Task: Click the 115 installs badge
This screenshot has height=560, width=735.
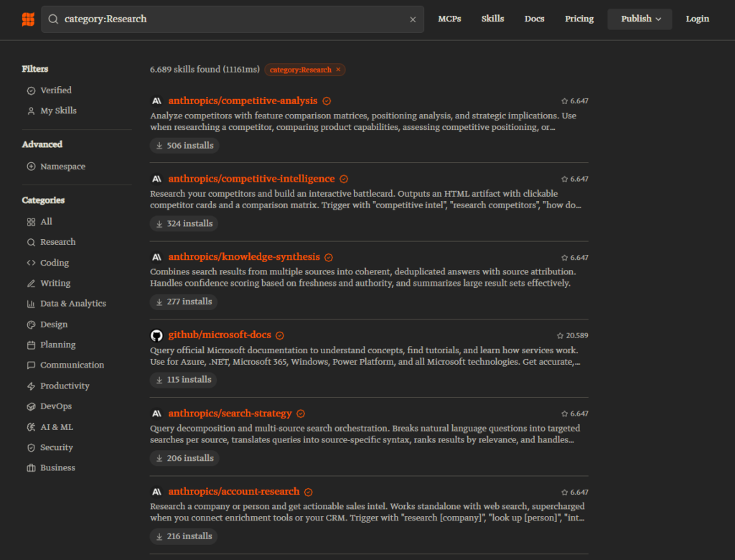Action: click(x=183, y=379)
